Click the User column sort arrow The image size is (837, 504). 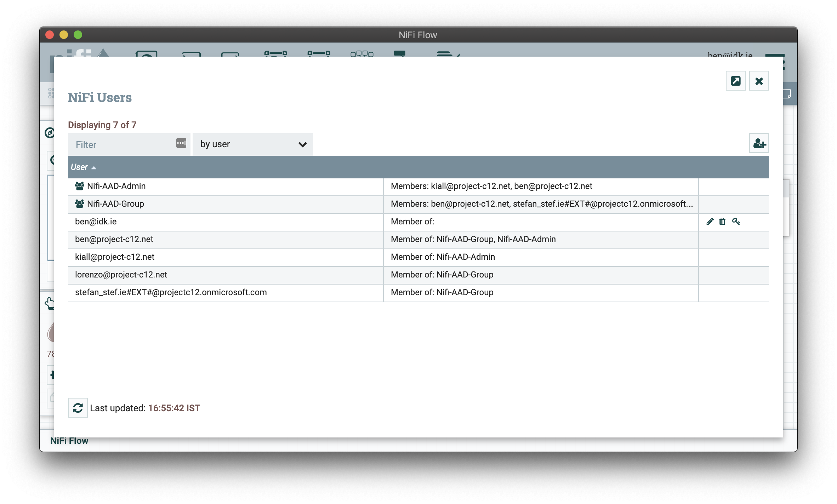(x=94, y=168)
